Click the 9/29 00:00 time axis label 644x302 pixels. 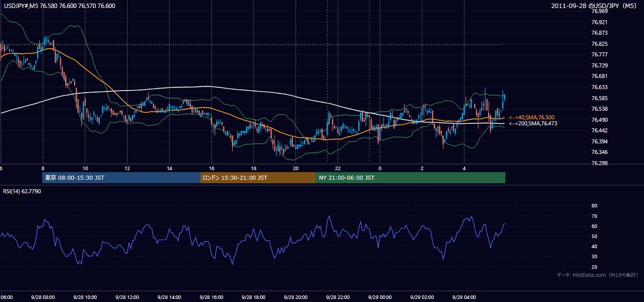pyautogui.click(x=380, y=297)
